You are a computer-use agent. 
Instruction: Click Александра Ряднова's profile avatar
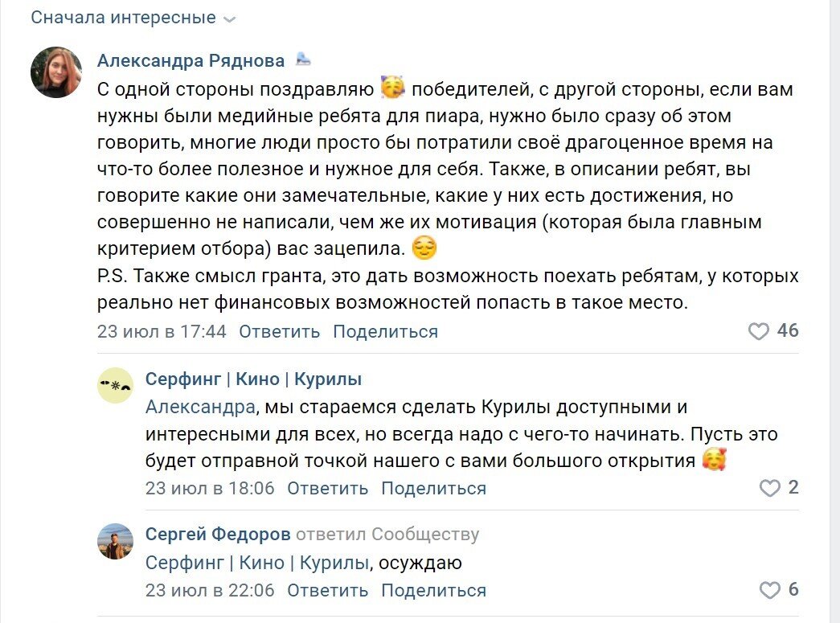coord(55,71)
